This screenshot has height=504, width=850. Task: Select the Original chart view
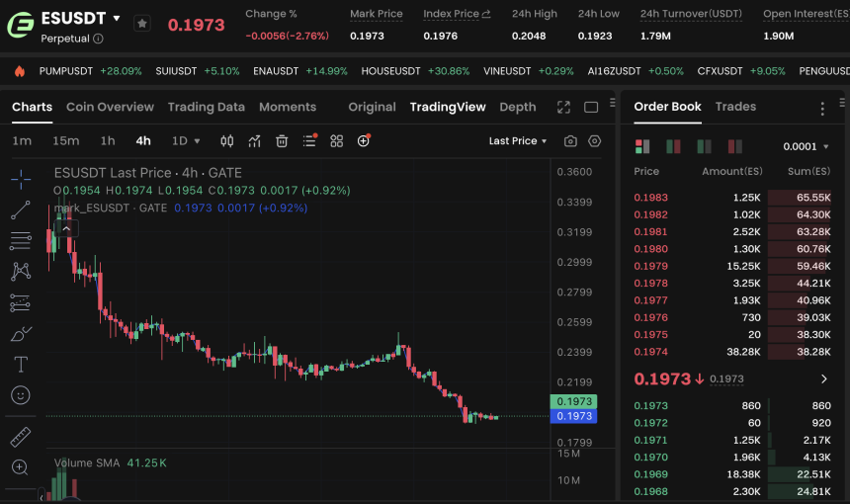(x=372, y=107)
